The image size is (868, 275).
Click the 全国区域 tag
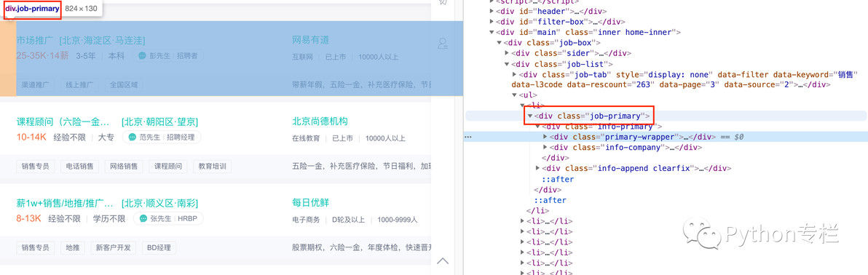[124, 85]
